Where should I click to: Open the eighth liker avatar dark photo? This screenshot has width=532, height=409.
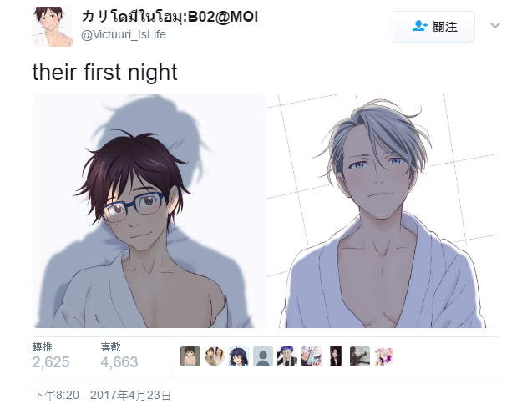click(360, 356)
